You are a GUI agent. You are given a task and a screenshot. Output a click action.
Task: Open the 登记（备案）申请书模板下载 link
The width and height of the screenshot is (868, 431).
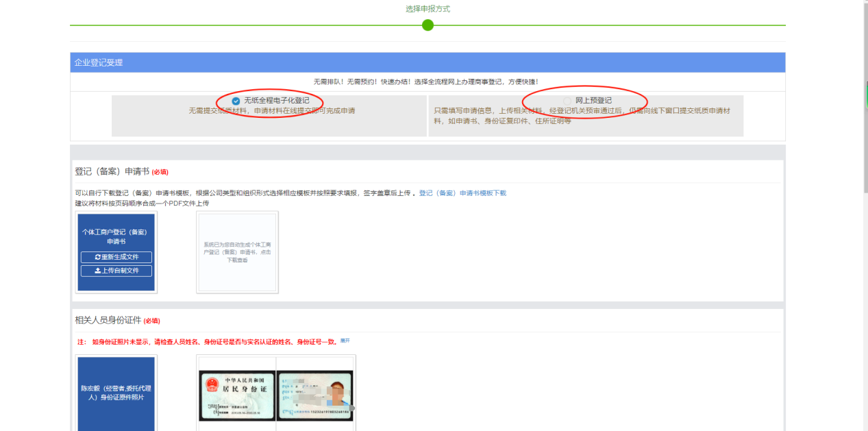[462, 193]
